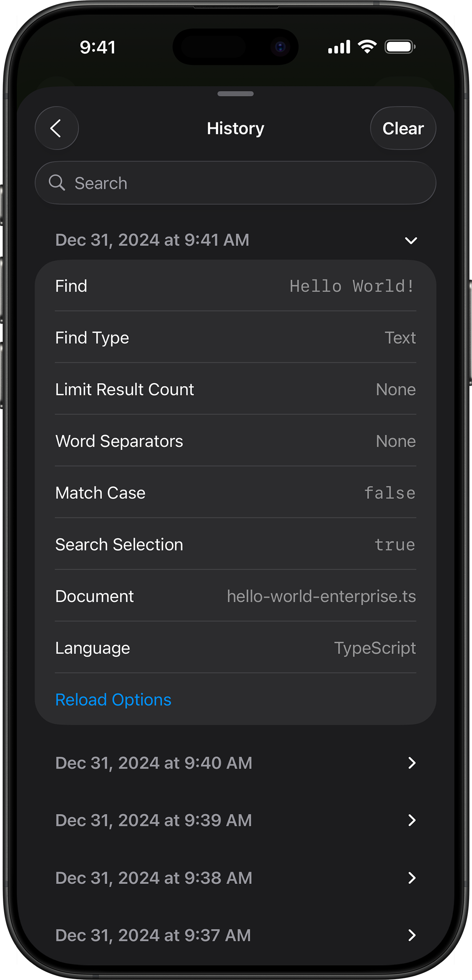Expand the Dec 31 9:38 AM entry
Screen dimensions: 472x980
(235, 878)
